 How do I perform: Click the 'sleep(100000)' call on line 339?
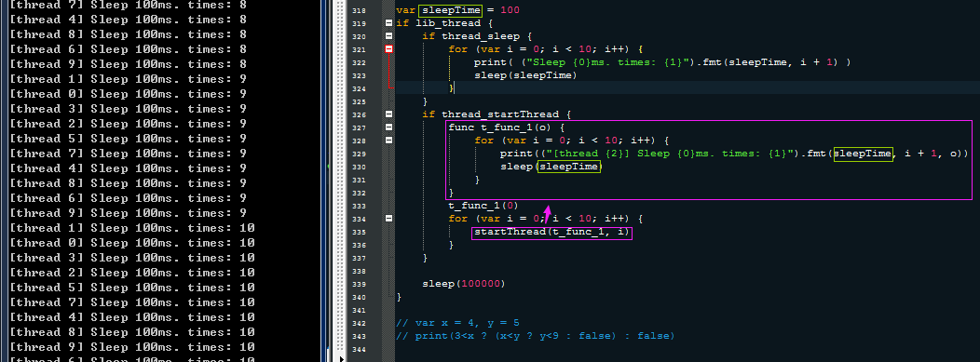[464, 283]
